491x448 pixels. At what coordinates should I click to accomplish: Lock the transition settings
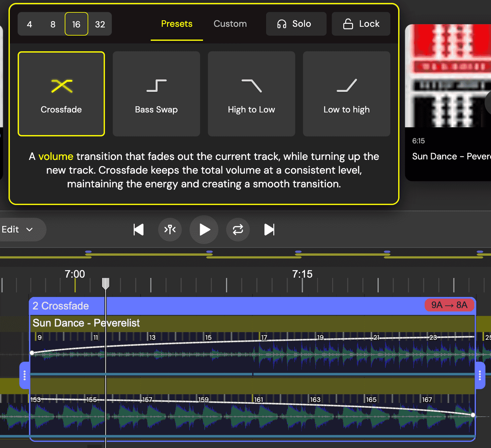tap(361, 24)
